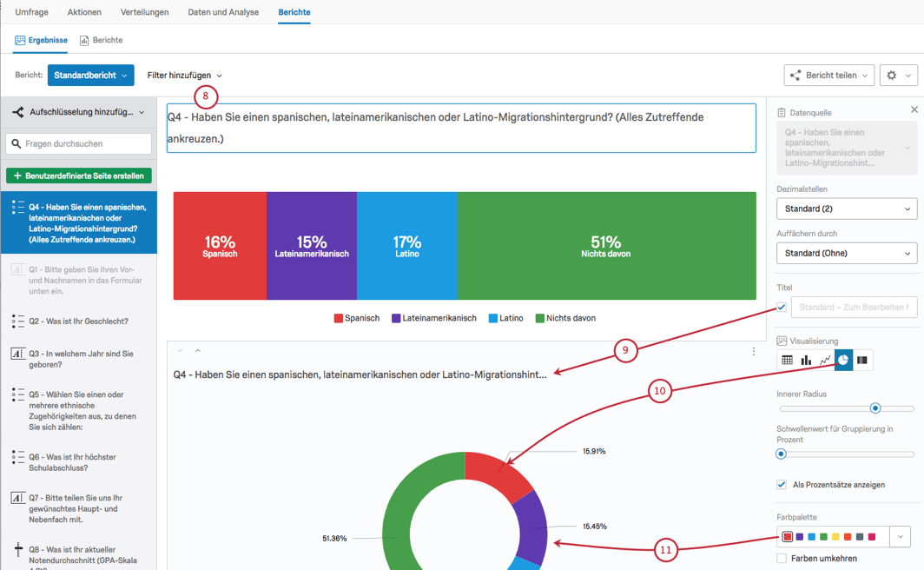The image size is (924, 570).
Task: Expand the Farbpalette dropdown arrow
Action: point(901,537)
